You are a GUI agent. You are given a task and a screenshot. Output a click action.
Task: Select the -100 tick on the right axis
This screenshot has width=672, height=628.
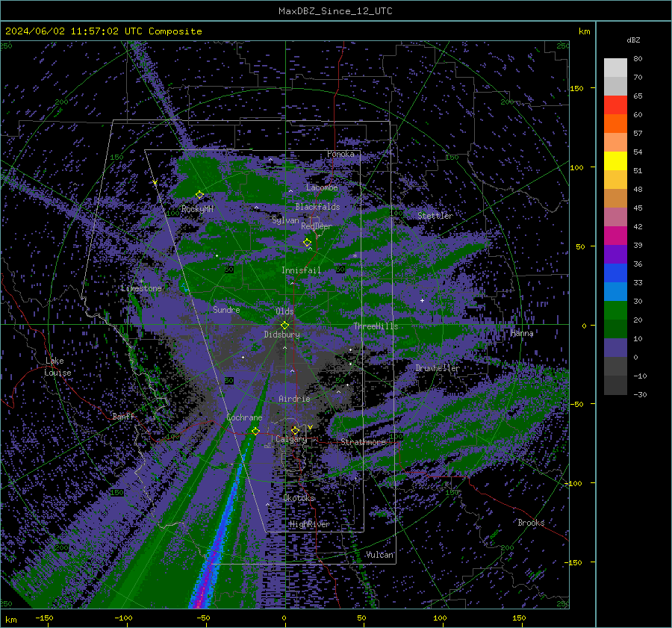(x=574, y=484)
